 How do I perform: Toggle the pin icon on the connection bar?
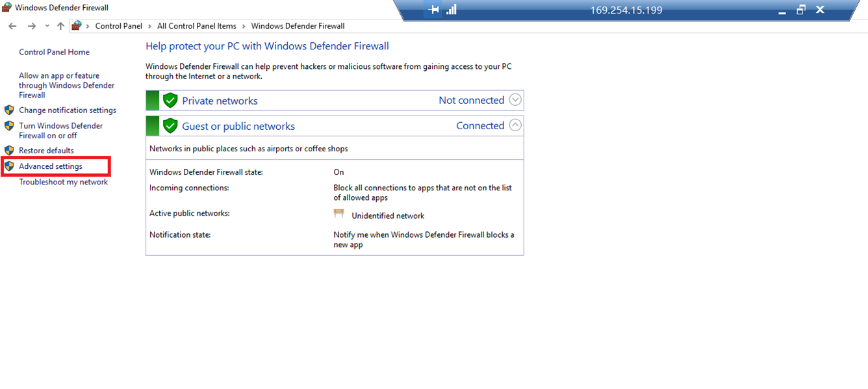click(433, 10)
